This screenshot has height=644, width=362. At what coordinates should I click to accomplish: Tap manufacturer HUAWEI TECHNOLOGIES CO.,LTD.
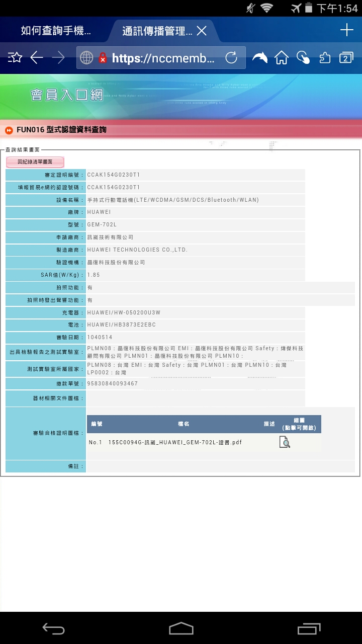tap(137, 250)
